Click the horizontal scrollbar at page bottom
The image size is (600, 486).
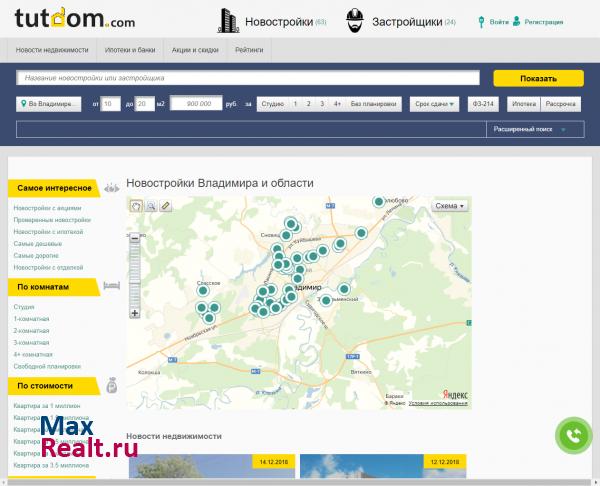coord(299,482)
